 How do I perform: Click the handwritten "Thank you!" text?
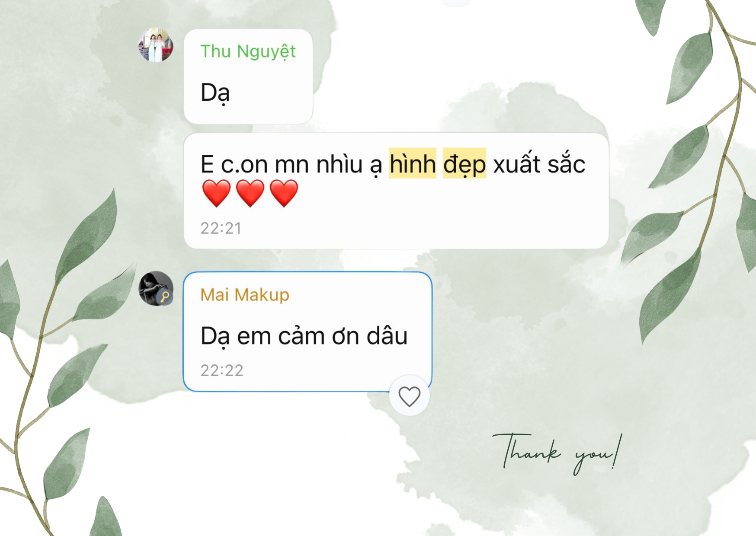point(557,453)
